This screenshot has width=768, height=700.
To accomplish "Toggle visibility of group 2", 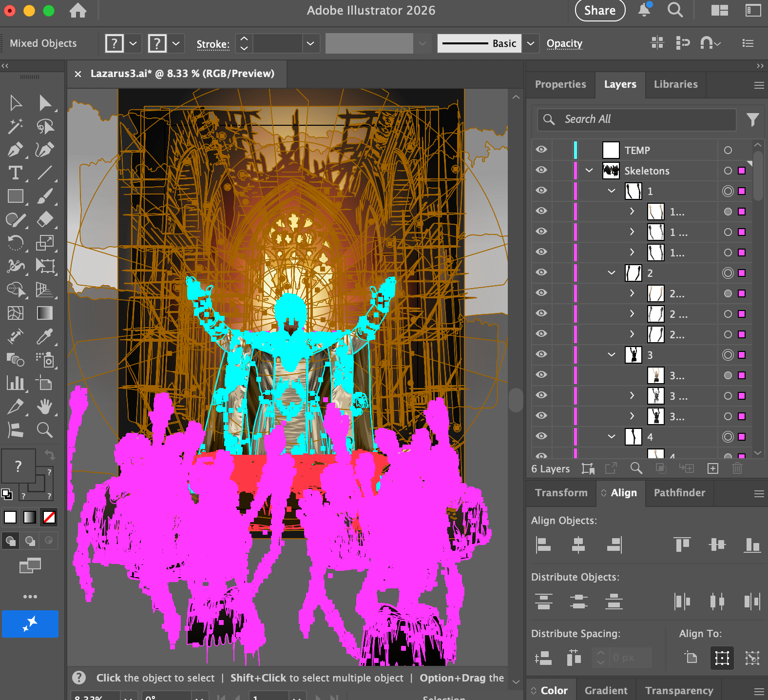I will tap(541, 272).
